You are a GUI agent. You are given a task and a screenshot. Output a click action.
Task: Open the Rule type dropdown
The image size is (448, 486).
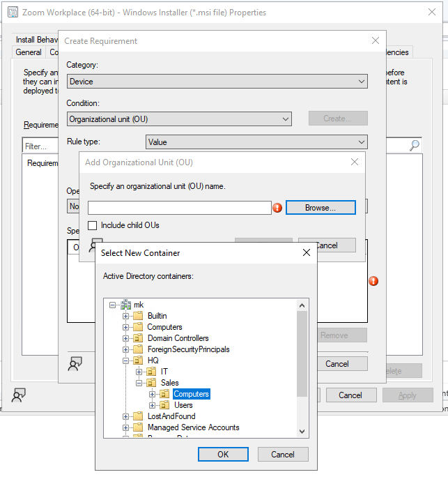[x=256, y=142]
